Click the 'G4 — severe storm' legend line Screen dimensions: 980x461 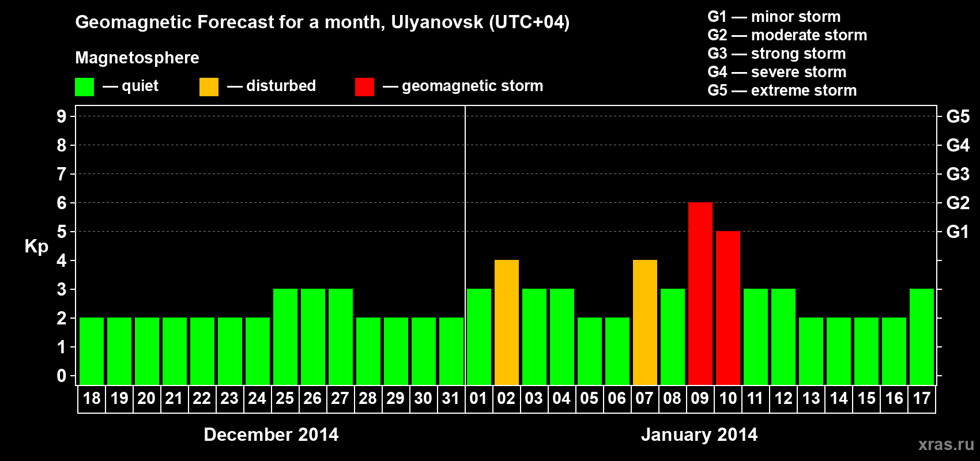coord(777,72)
